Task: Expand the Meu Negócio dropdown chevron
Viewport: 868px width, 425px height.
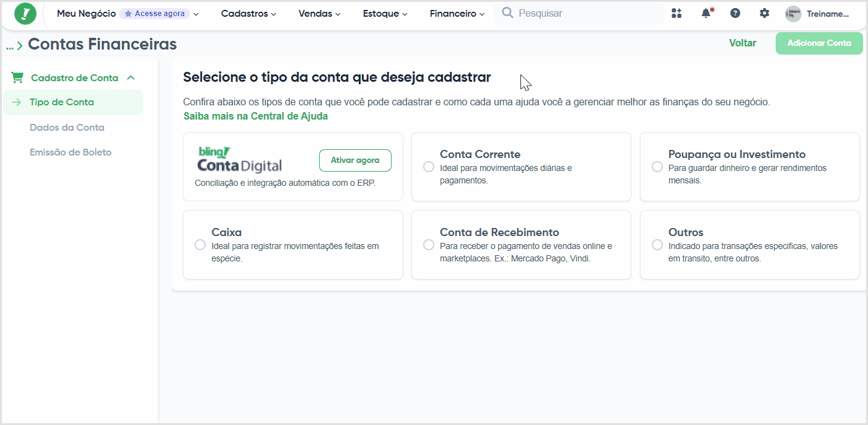Action: [x=196, y=14]
